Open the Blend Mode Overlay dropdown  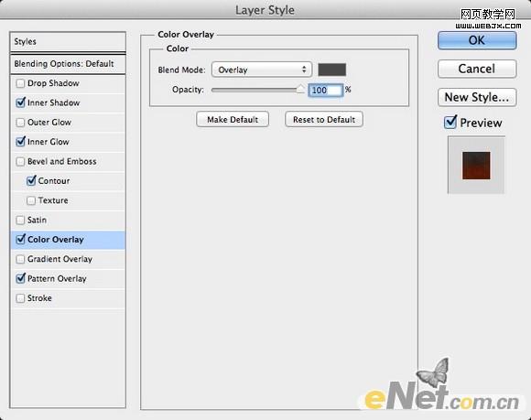coord(262,70)
